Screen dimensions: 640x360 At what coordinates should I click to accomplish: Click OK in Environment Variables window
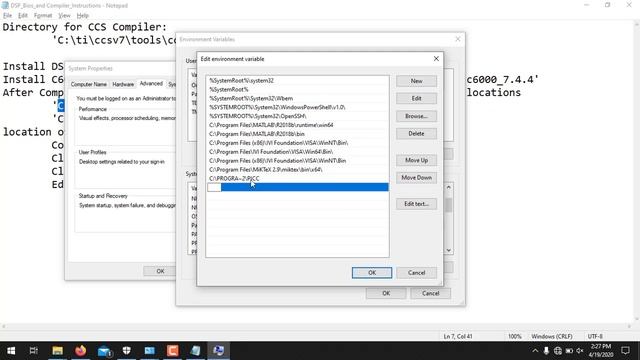tap(386, 293)
